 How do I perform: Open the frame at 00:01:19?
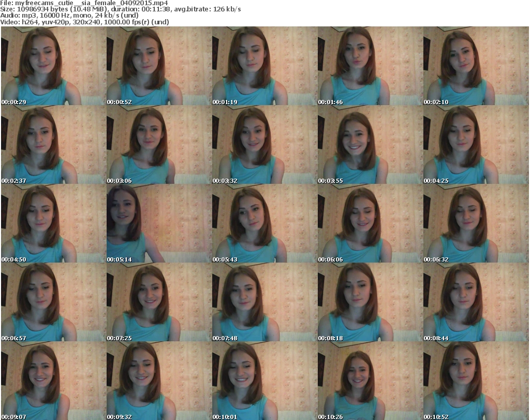point(264,66)
